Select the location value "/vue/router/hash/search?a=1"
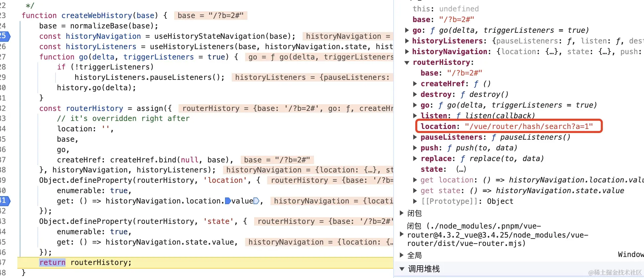The width and height of the screenshot is (644, 278). click(529, 126)
